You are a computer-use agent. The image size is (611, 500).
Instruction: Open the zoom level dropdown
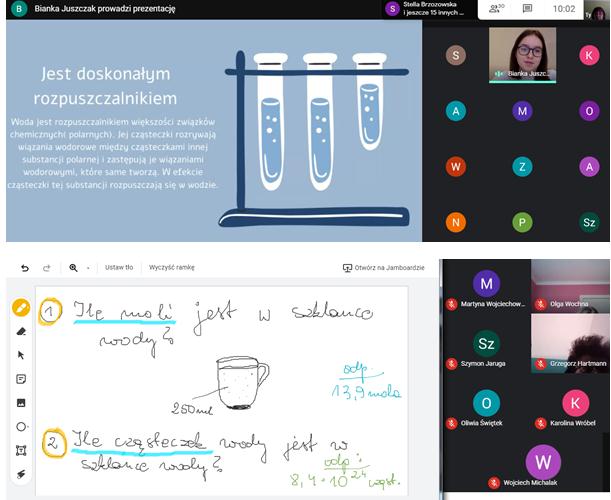[88, 268]
